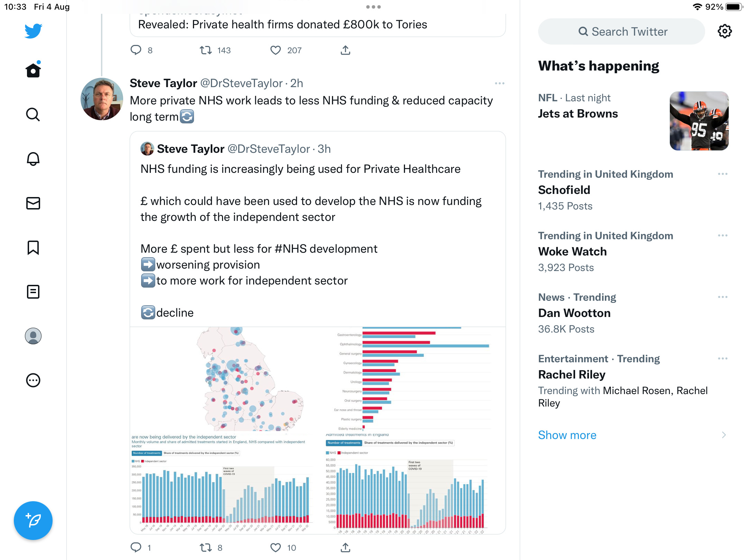
Task: Open options for Dan Wootton trend
Action: click(722, 297)
